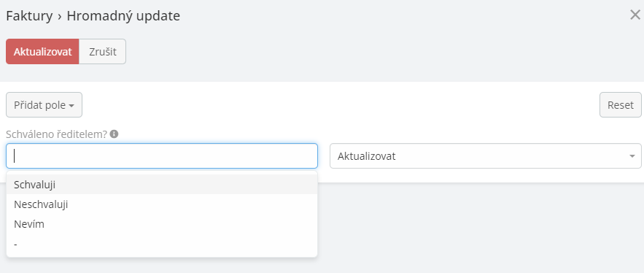Close the Hromadný update dialog
The image size is (644, 273).
[x=635, y=15]
